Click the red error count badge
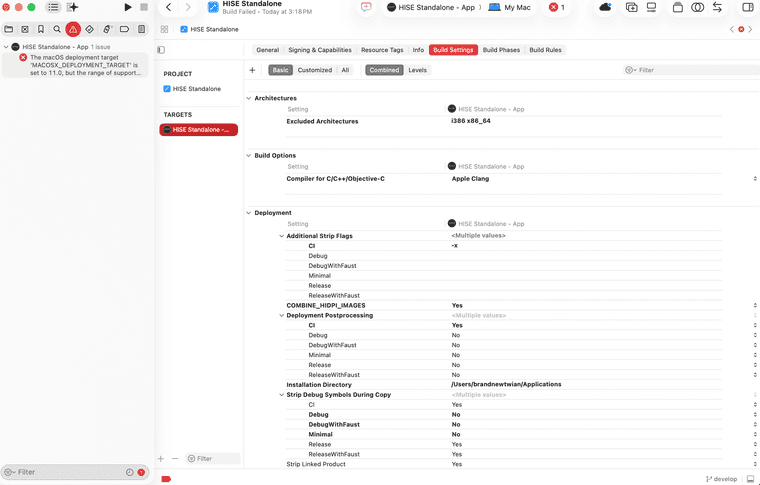 coord(557,7)
